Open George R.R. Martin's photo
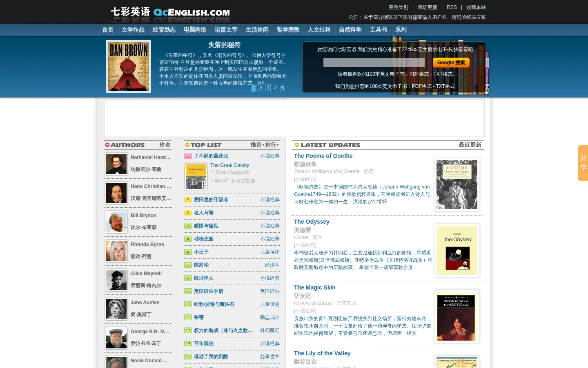This screenshot has height=368, width=588. pyautogui.click(x=116, y=338)
